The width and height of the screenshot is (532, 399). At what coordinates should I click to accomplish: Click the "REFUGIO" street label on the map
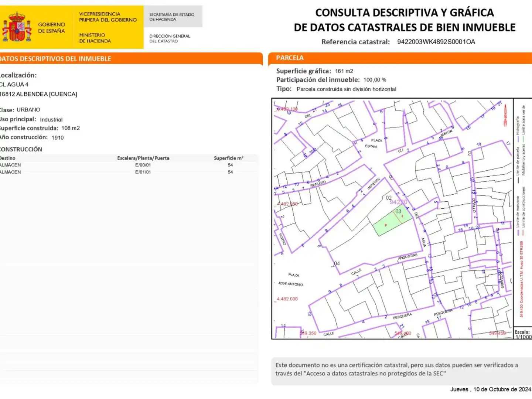(318, 183)
